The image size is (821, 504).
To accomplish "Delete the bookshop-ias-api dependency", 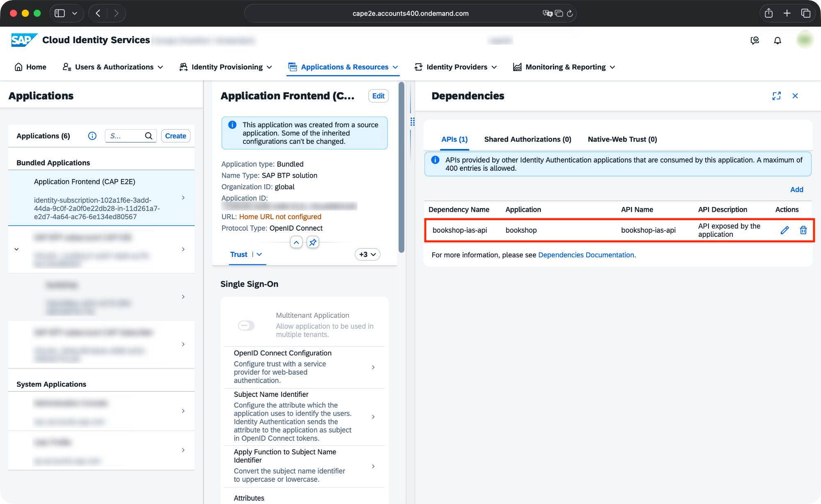I will click(803, 230).
